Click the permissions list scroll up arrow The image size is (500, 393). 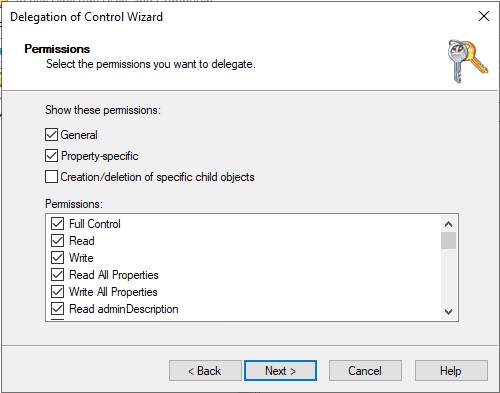click(448, 224)
